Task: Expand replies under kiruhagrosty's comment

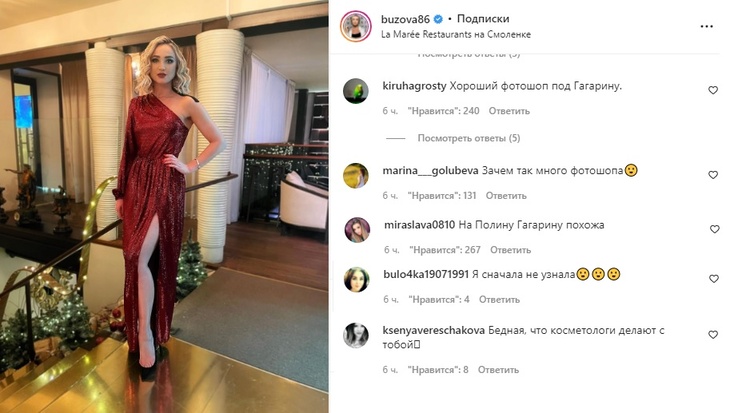Action: click(469, 138)
